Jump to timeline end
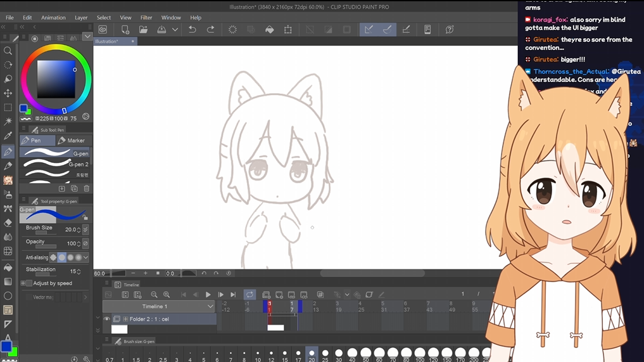This screenshot has height=362, width=644. click(233, 295)
